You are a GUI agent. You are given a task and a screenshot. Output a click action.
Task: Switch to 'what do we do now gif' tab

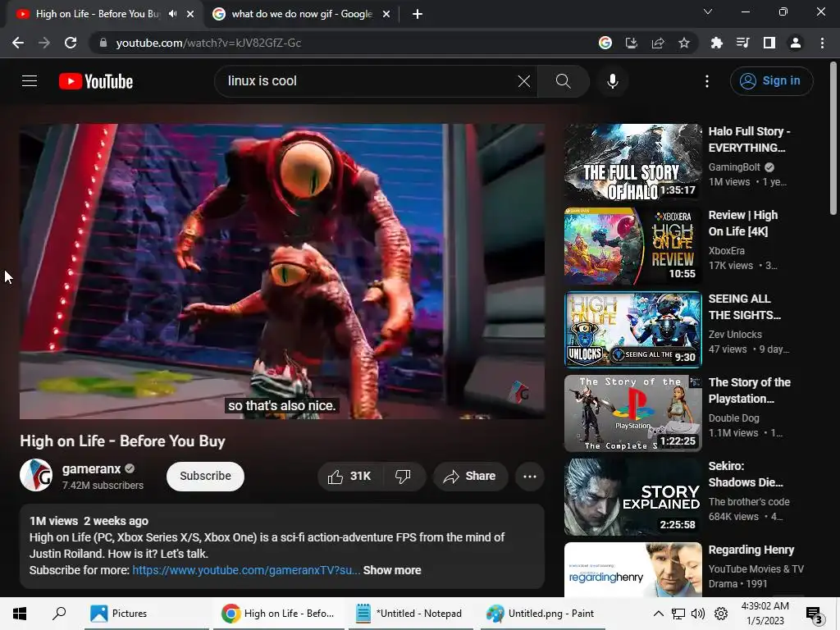[x=302, y=14]
